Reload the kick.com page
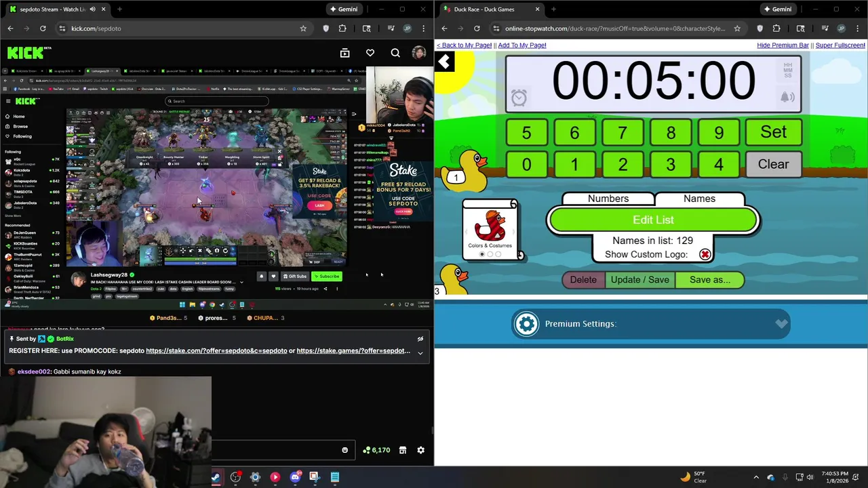Image resolution: width=868 pixels, height=488 pixels. pyautogui.click(x=43, y=28)
